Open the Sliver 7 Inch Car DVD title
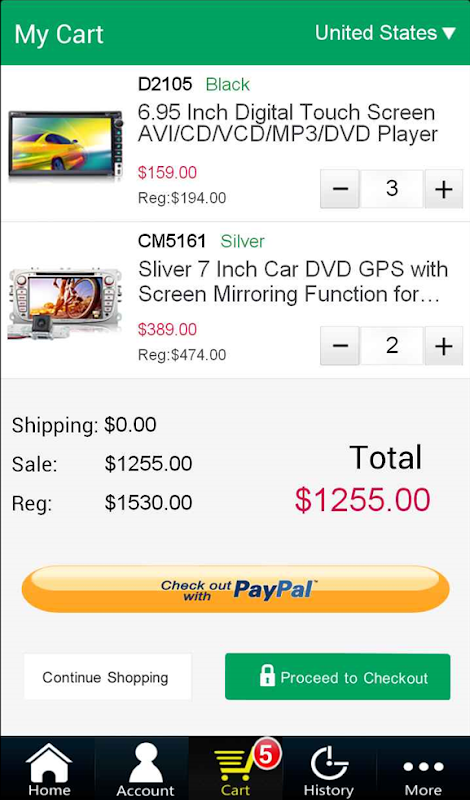Viewport: 470px width, 800px height. [x=292, y=282]
